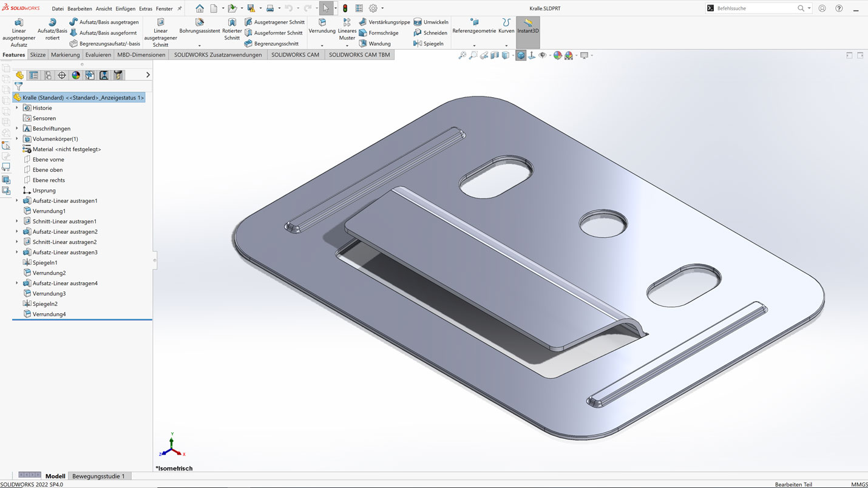The width and height of the screenshot is (868, 488).
Task: Show more manager tabs via right chevron
Action: coord(147,75)
